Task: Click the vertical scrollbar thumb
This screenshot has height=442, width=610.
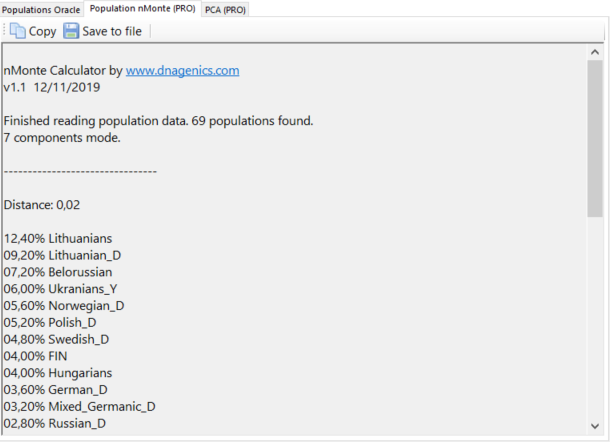Action: (x=595, y=138)
